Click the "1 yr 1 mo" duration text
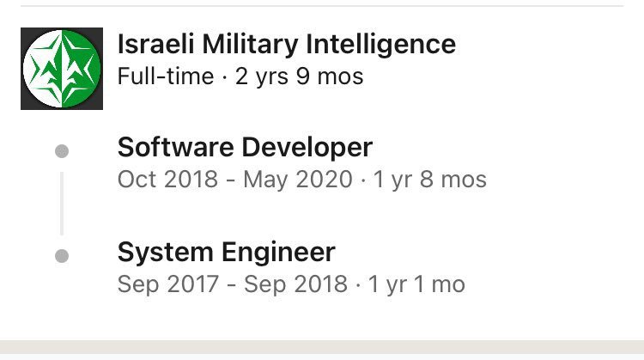The image size is (644, 360). point(416,284)
